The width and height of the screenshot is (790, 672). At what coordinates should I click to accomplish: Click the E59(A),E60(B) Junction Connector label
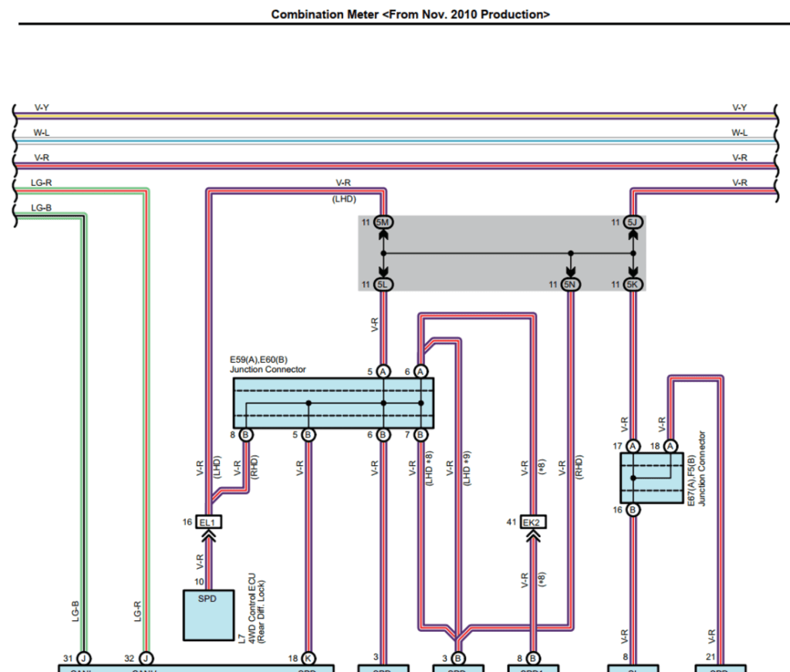pyautogui.click(x=268, y=364)
